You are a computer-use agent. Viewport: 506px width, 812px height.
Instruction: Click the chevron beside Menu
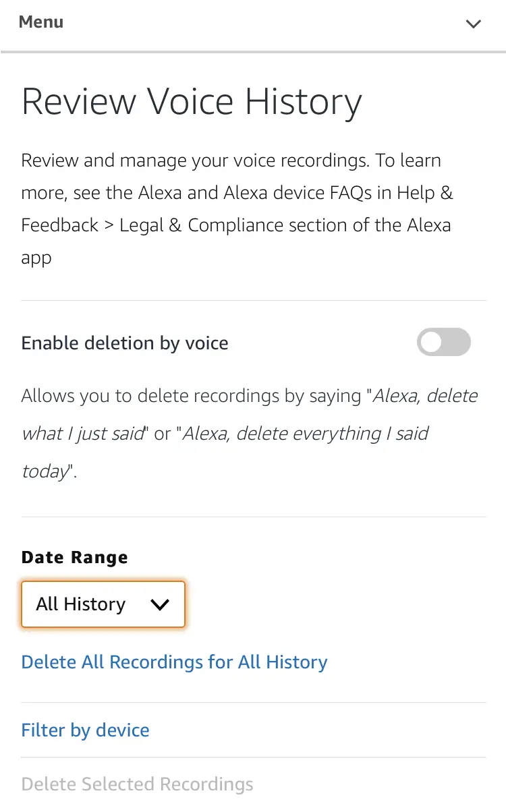472,23
